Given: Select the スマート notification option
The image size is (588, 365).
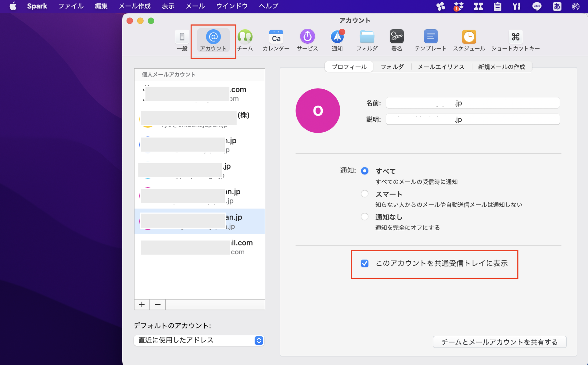Looking at the screenshot, I should [x=364, y=194].
